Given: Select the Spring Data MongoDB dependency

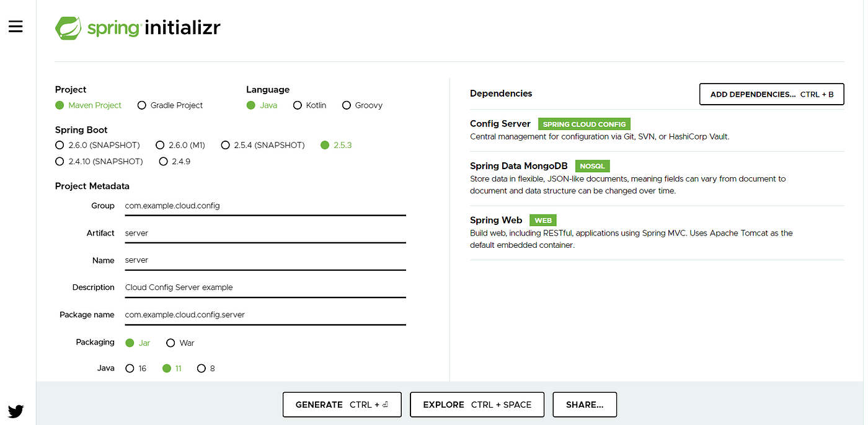Looking at the screenshot, I should 657,178.
